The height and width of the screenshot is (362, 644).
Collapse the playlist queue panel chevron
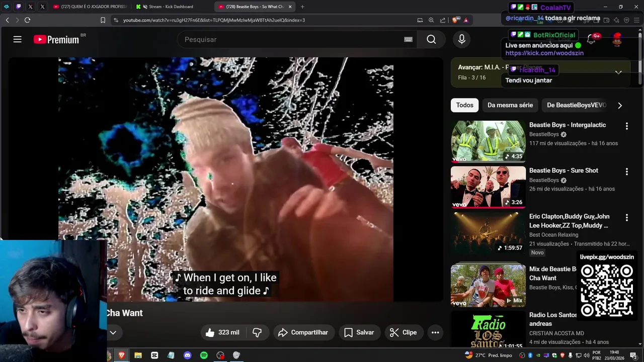click(x=618, y=72)
